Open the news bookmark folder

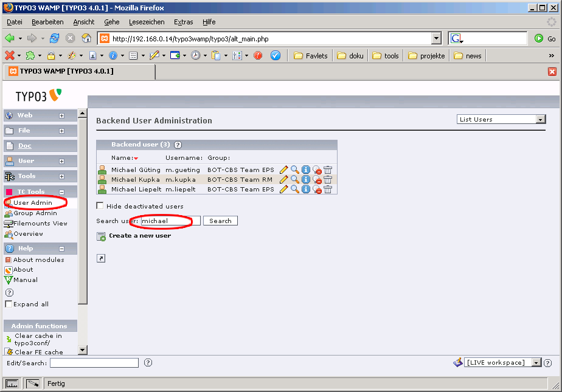pos(468,55)
